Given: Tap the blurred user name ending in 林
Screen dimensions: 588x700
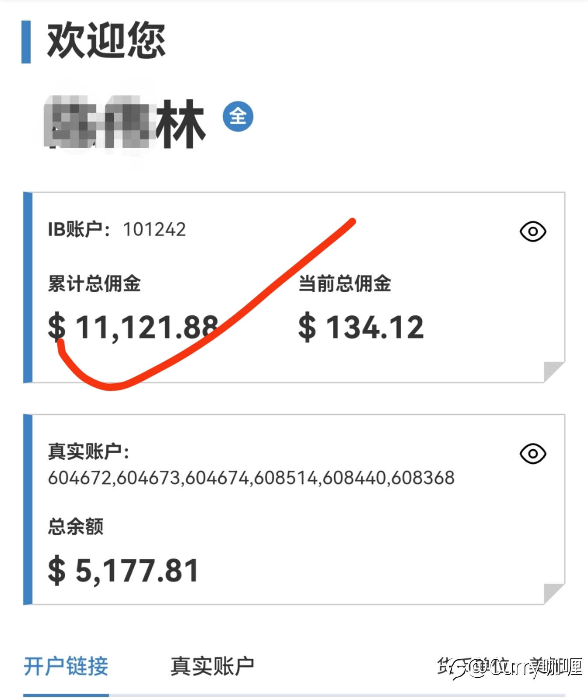Looking at the screenshot, I should pyautogui.click(x=125, y=122).
